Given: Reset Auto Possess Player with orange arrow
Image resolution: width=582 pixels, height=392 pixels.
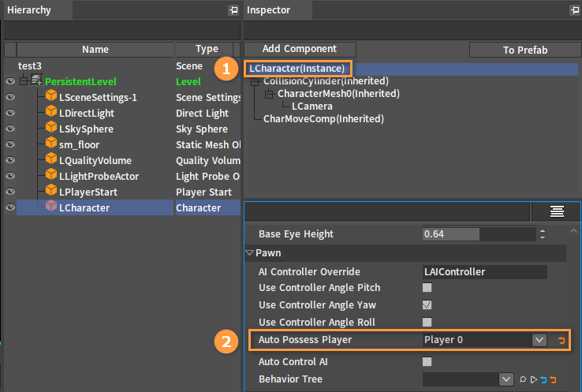Looking at the screenshot, I should tap(561, 340).
